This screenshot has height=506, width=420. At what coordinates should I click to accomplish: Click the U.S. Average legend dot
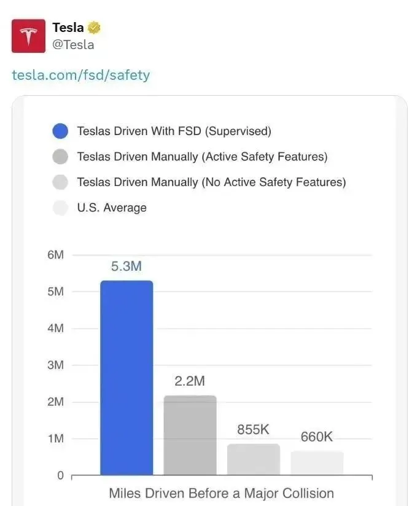pos(60,208)
